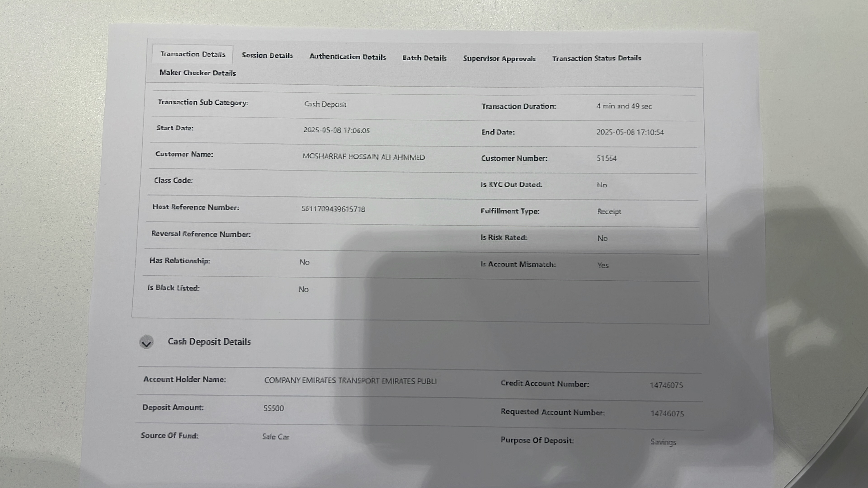Click the Class Code label
The image size is (868, 488).
[x=173, y=181]
